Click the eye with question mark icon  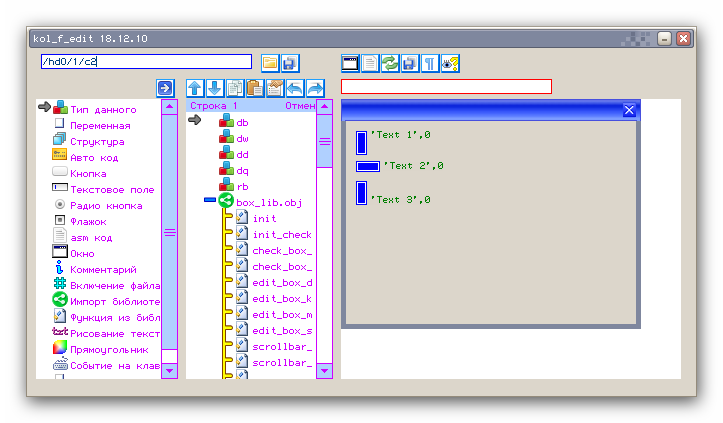[450, 63]
